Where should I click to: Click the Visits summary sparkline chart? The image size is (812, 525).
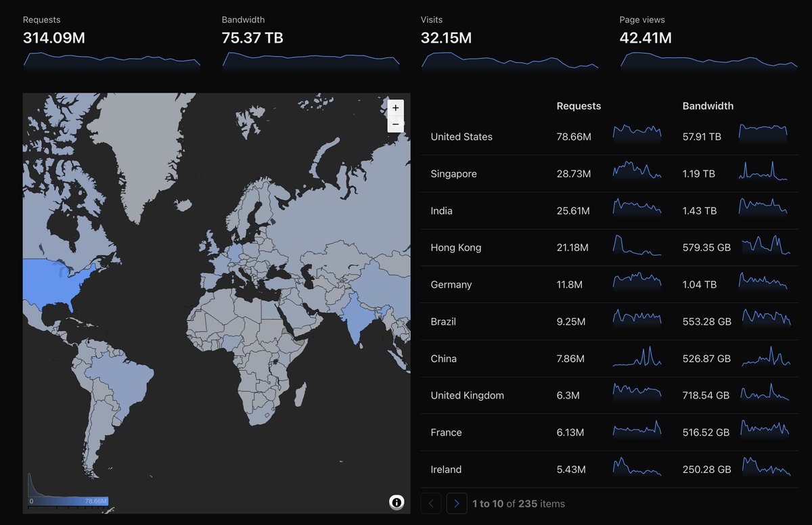coord(510,61)
